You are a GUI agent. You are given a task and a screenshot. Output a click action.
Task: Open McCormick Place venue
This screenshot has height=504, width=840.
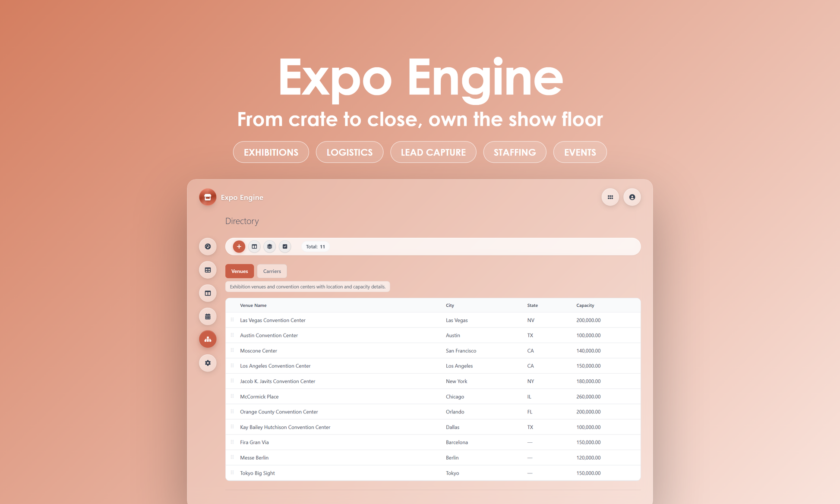tap(259, 397)
